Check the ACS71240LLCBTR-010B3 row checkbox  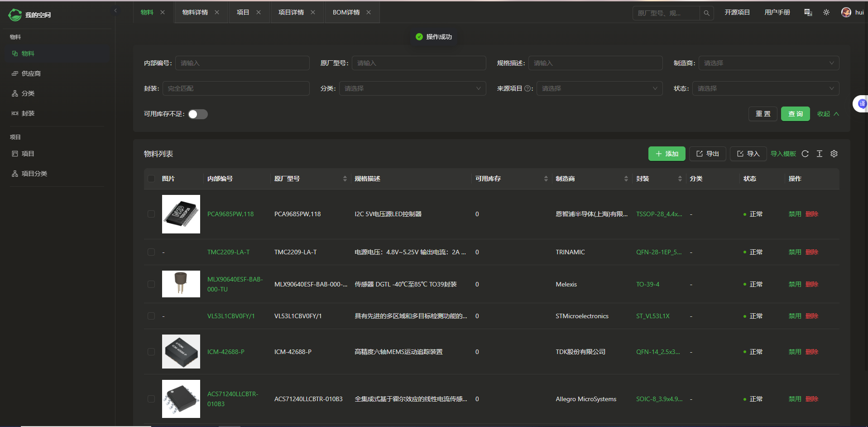pyautogui.click(x=151, y=399)
